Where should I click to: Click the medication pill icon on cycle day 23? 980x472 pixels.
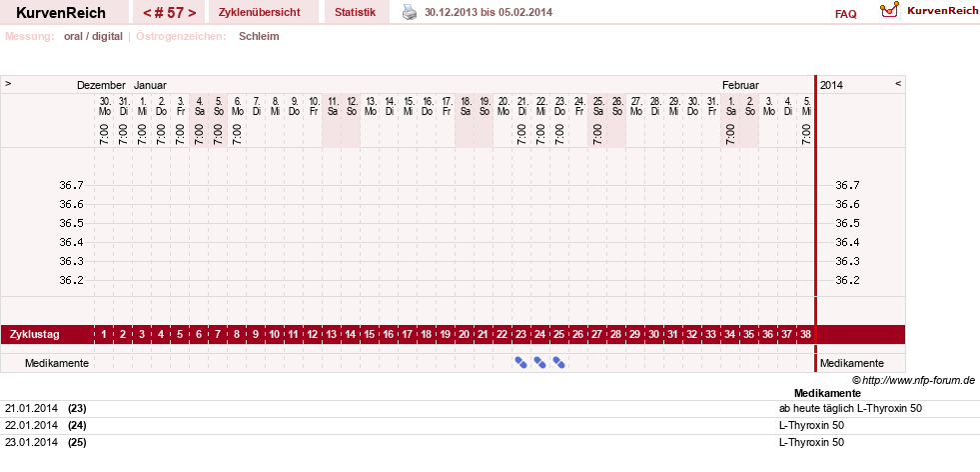pyautogui.click(x=520, y=362)
